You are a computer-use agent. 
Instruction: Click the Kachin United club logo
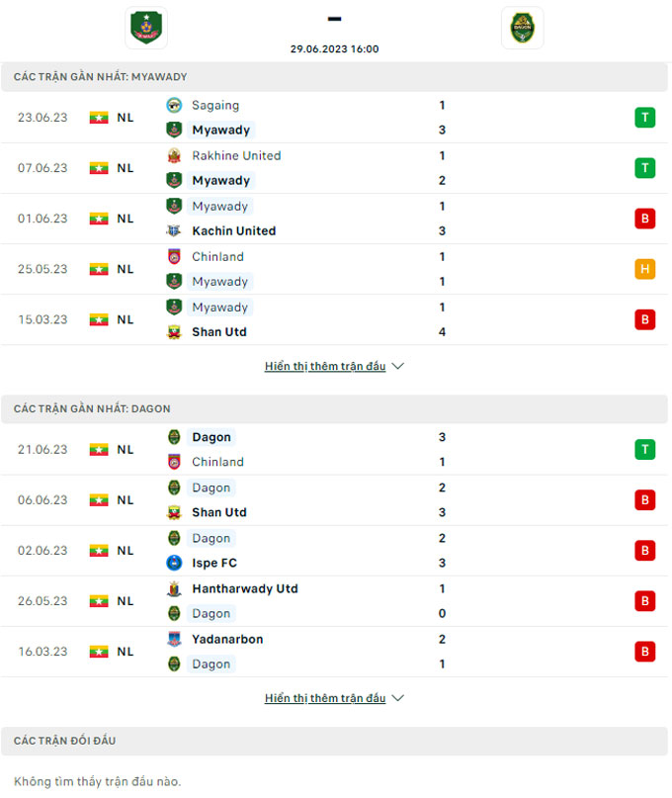(x=174, y=231)
